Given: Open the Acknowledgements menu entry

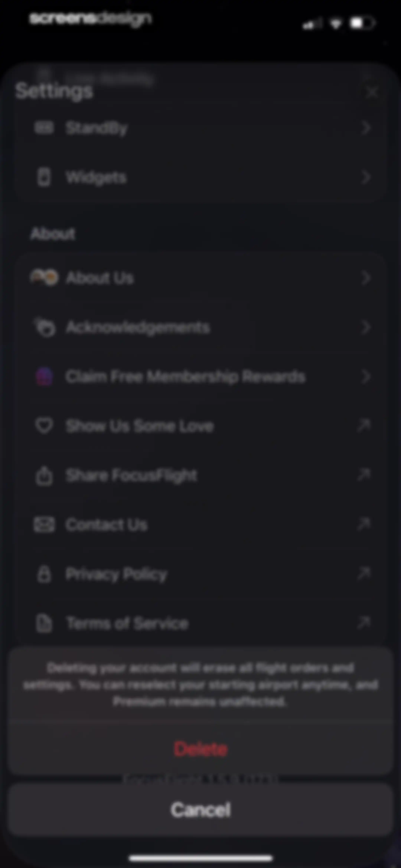Looking at the screenshot, I should point(200,327).
